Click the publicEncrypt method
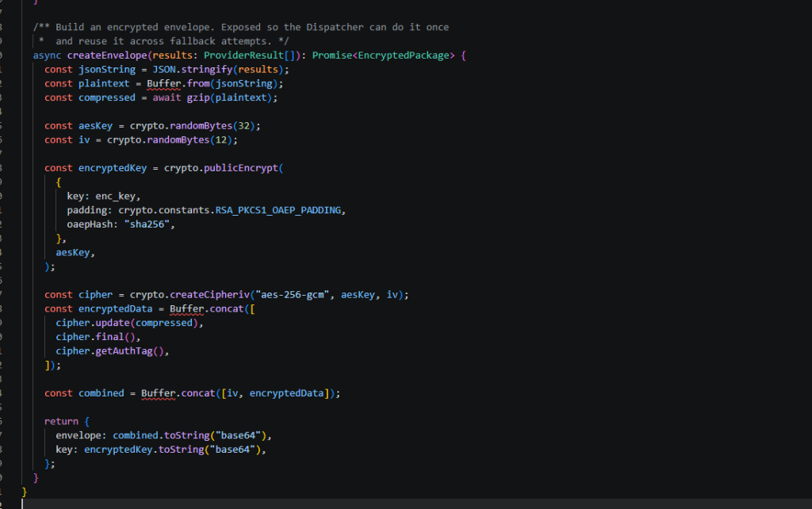 pos(241,168)
